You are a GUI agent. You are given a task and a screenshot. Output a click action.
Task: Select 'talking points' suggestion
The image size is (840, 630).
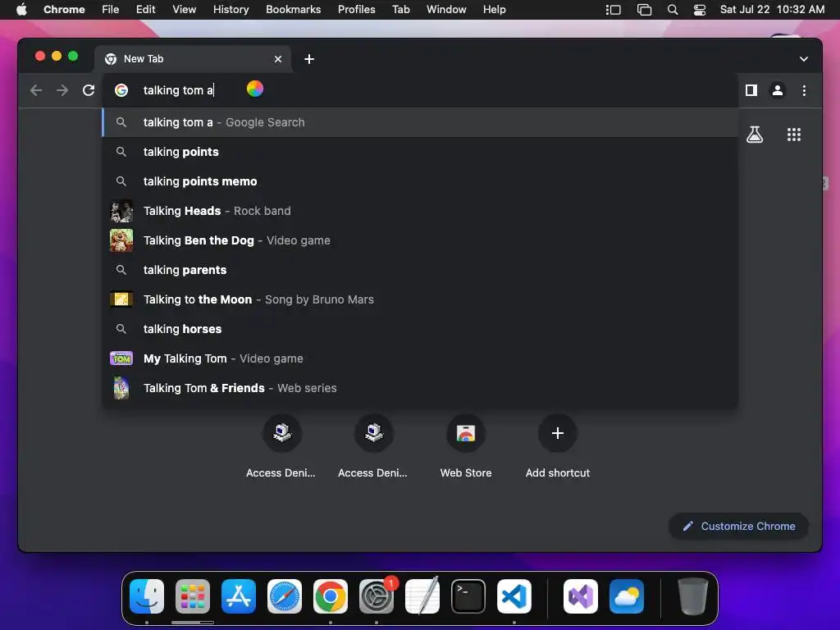420,152
